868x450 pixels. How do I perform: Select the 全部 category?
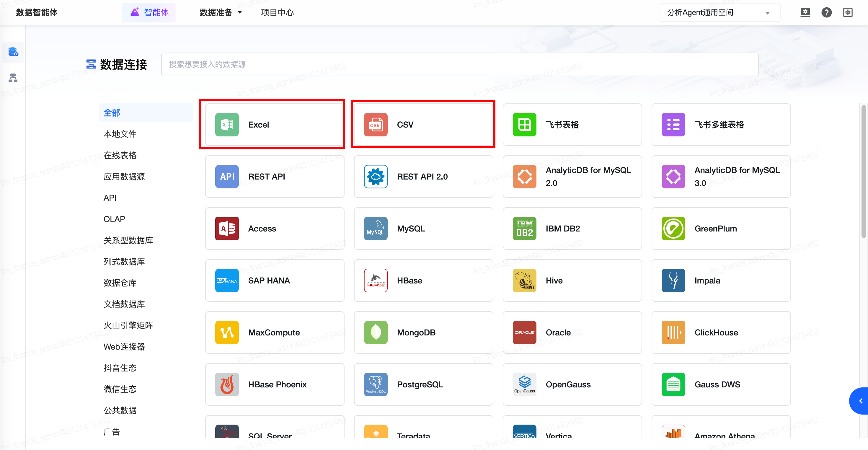pyautogui.click(x=146, y=113)
